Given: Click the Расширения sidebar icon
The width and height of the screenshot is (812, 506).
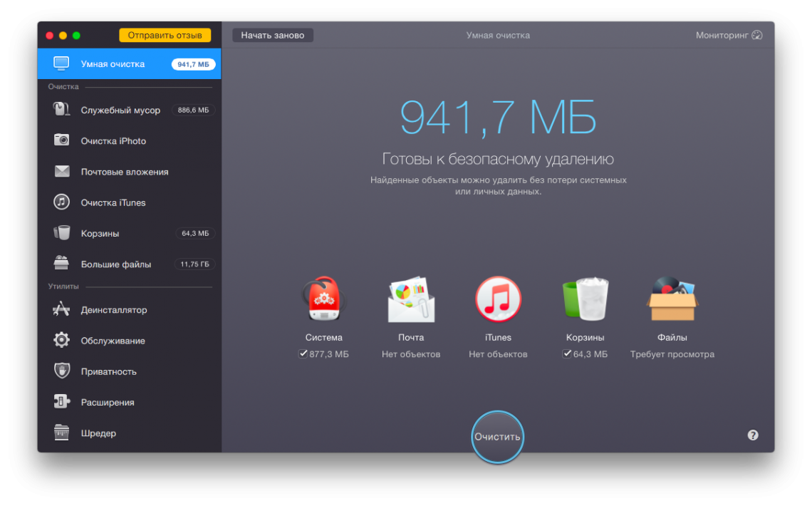Looking at the screenshot, I should coord(62,401).
